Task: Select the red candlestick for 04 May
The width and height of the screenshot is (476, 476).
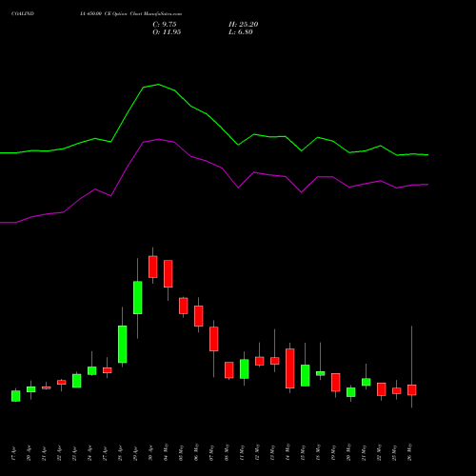Action: 169,274
